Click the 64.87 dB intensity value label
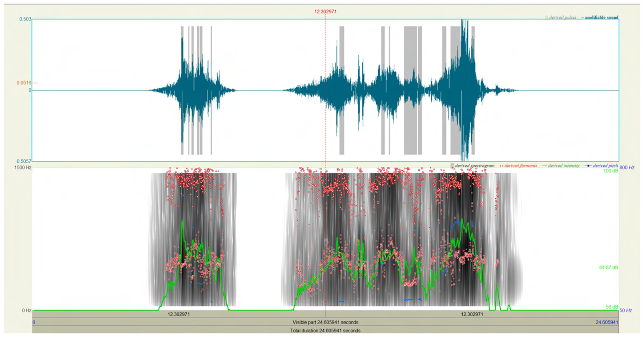The image size is (644, 337). click(609, 267)
